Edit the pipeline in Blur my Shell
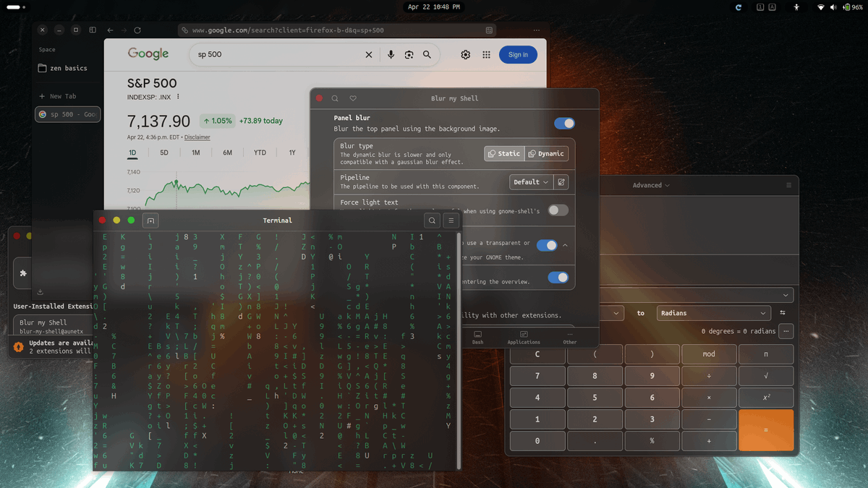Screen dimensions: 868x488 [561, 182]
